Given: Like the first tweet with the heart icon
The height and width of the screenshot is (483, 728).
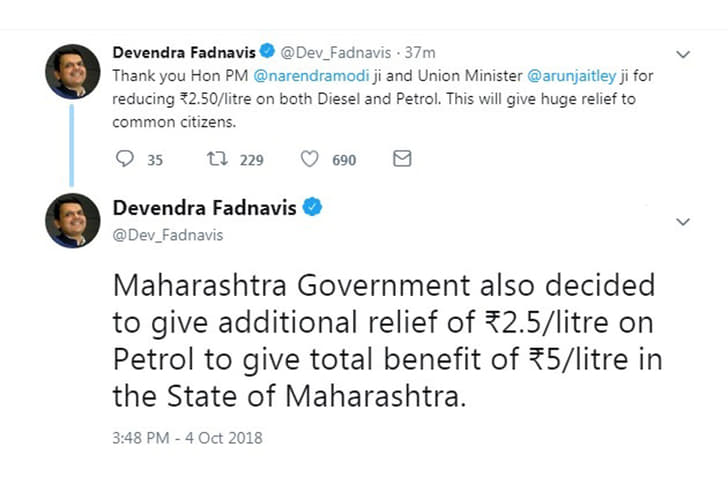Looking at the screenshot, I should 310,159.
